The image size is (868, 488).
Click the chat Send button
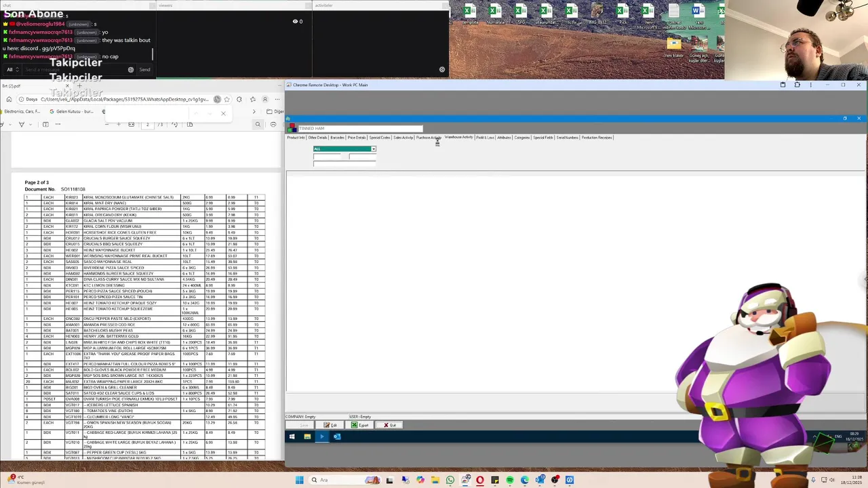tap(144, 69)
